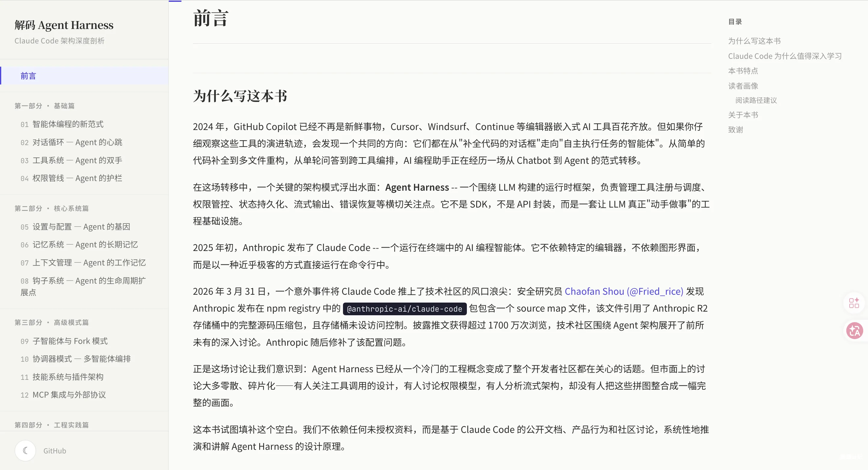
Task: Click the book title 解码 Agent Harness
Action: [x=64, y=25]
